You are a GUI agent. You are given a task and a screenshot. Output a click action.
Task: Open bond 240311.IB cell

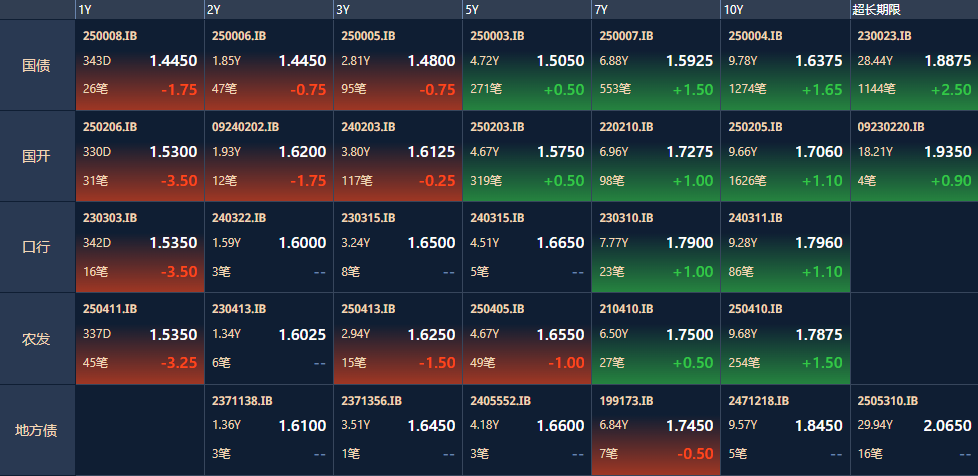pyautogui.click(x=785, y=247)
